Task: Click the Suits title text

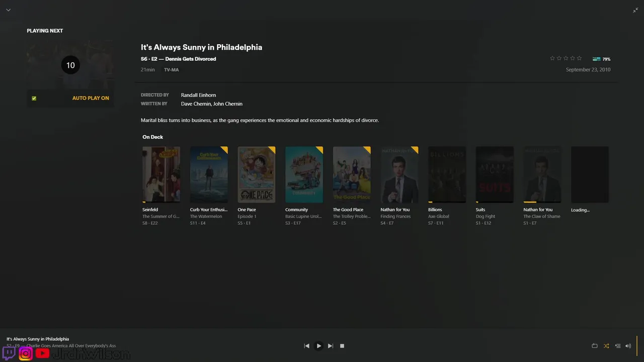Action: (x=480, y=210)
